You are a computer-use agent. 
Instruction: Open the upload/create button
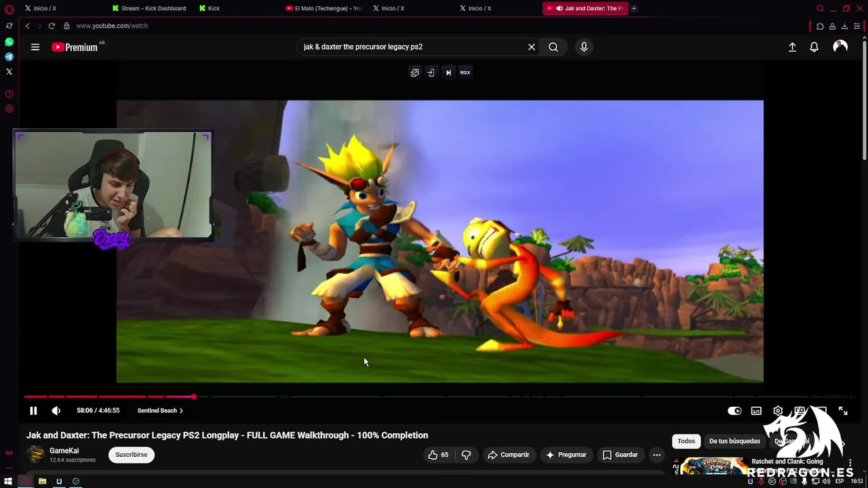(x=792, y=47)
